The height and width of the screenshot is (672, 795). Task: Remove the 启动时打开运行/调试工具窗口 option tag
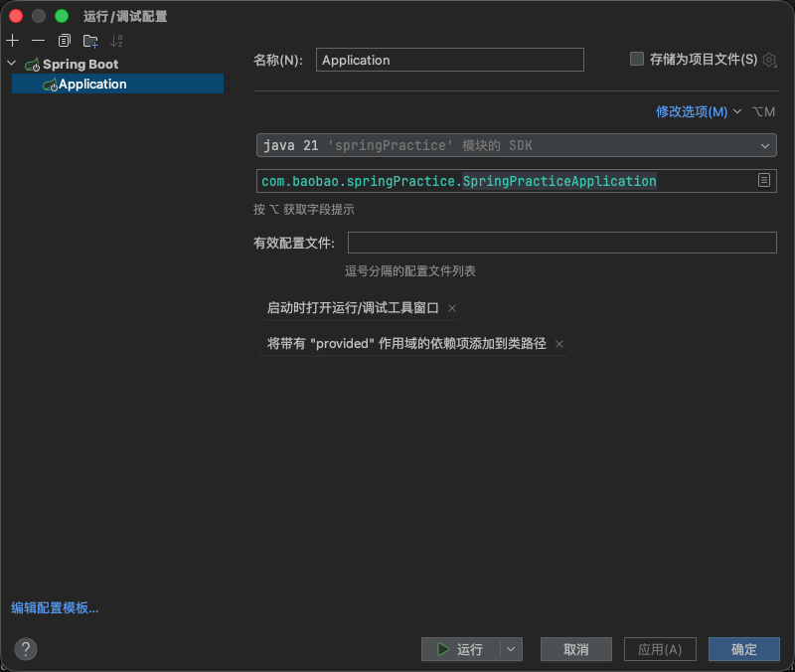tap(452, 308)
